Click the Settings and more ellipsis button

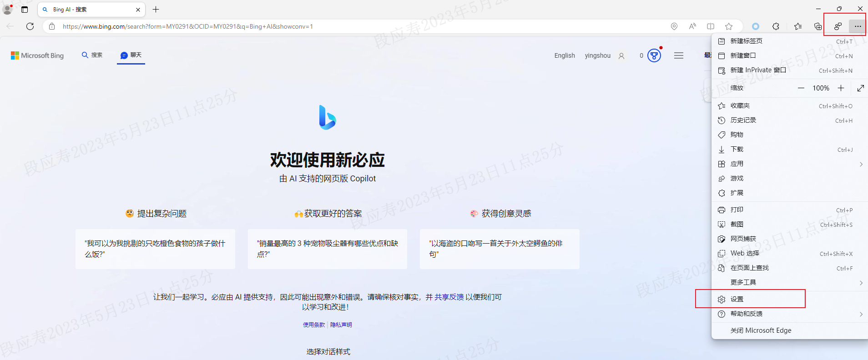click(x=858, y=26)
